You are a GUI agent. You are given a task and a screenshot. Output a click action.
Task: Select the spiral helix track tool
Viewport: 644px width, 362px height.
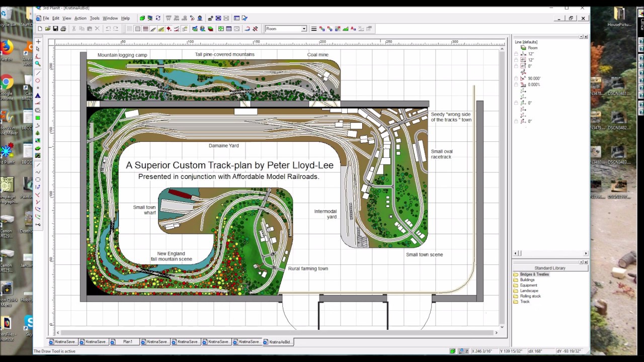(x=38, y=110)
